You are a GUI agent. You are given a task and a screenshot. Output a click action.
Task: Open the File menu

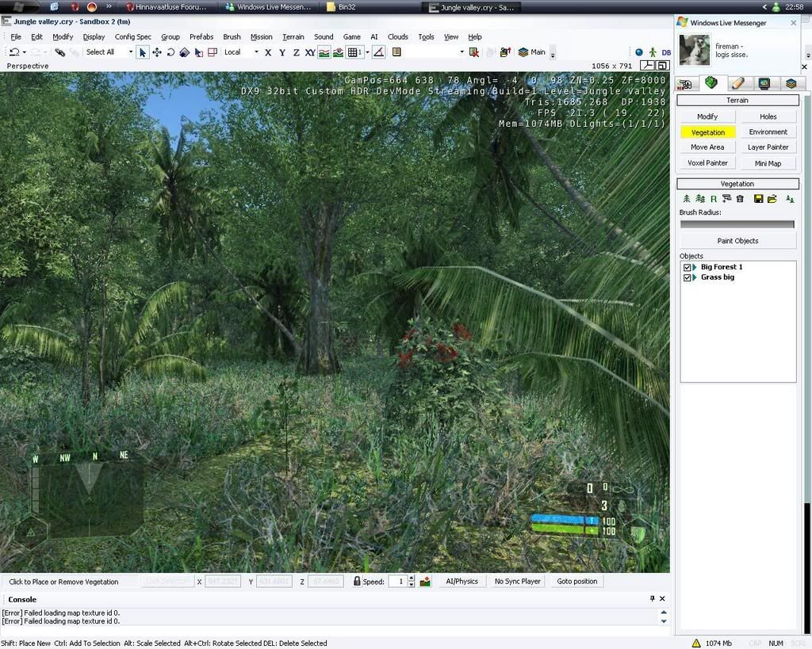pyautogui.click(x=16, y=36)
